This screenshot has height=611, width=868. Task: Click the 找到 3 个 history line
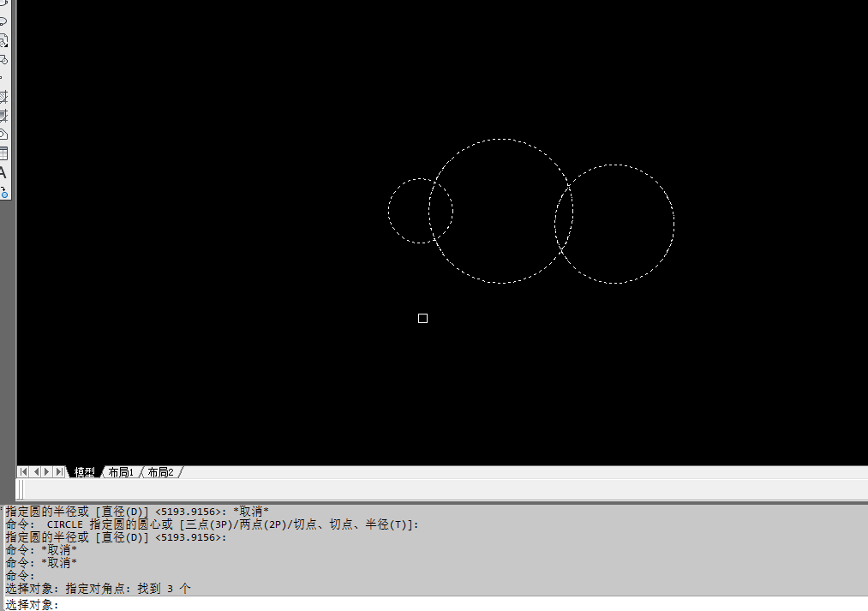(x=98, y=589)
